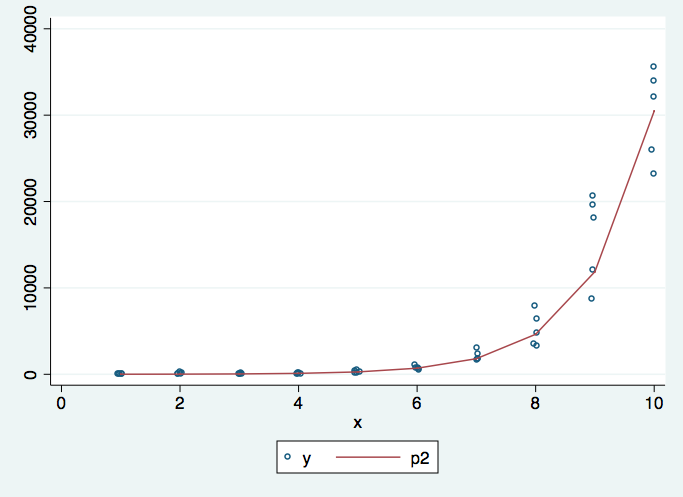Click the highest data point at x=8
This screenshot has width=683, height=497.
point(534,305)
